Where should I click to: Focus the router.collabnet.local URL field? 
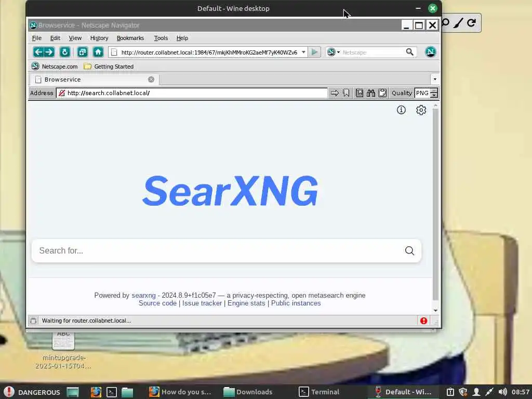pyautogui.click(x=209, y=52)
